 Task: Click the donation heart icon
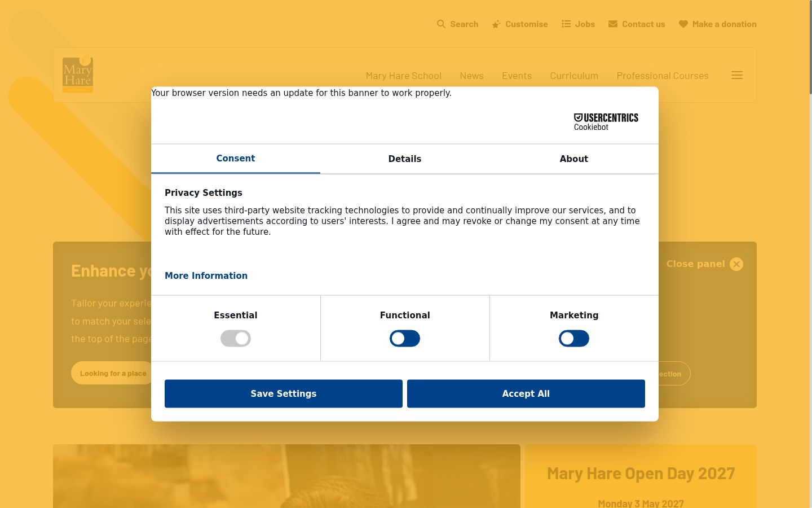tap(683, 24)
